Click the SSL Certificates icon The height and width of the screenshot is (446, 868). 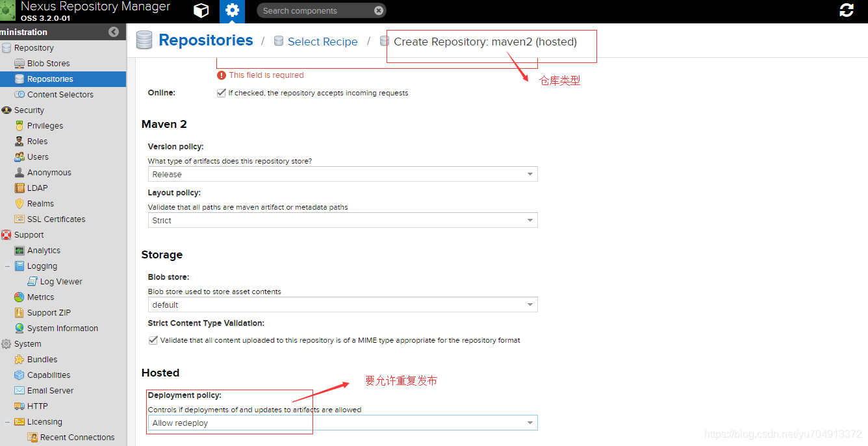click(19, 219)
